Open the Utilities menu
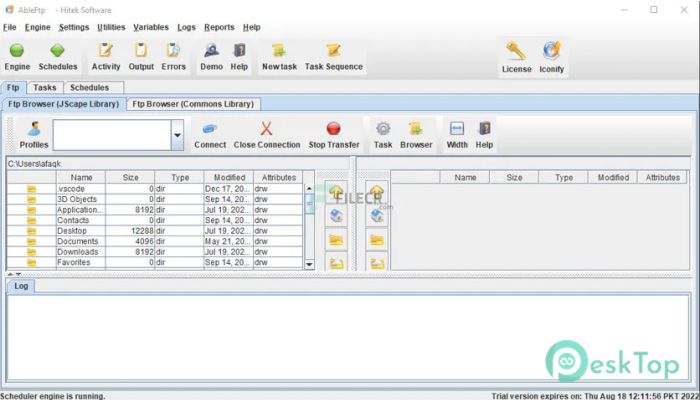The image size is (700, 400). point(111,27)
